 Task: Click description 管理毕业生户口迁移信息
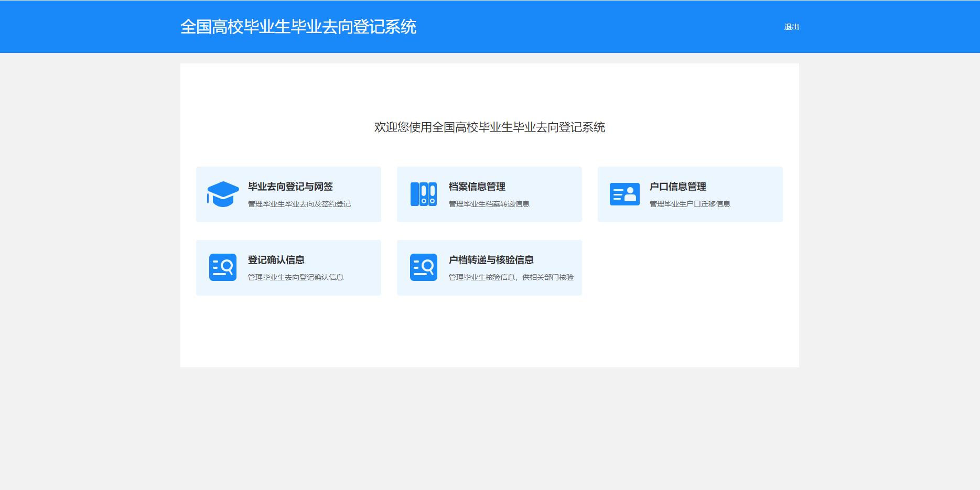click(x=690, y=204)
